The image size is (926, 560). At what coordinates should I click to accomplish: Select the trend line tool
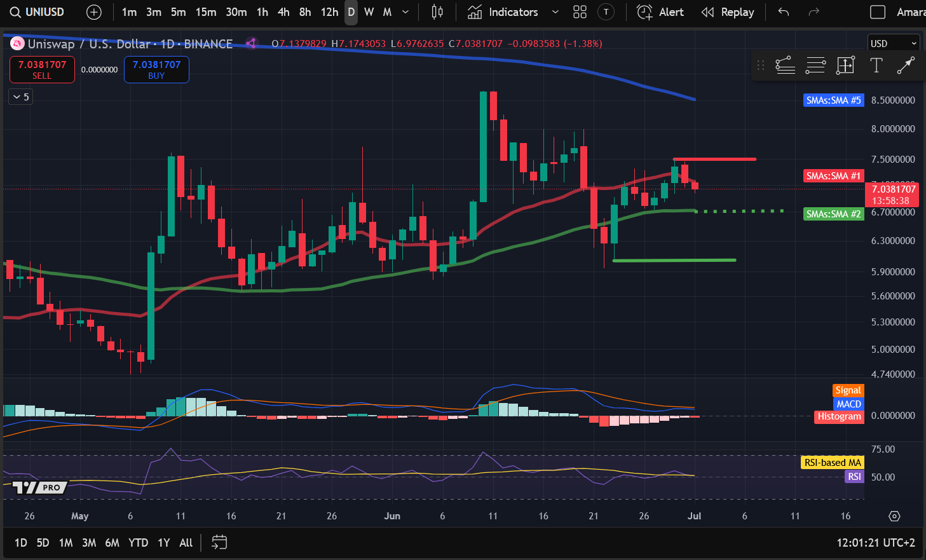tap(906, 65)
